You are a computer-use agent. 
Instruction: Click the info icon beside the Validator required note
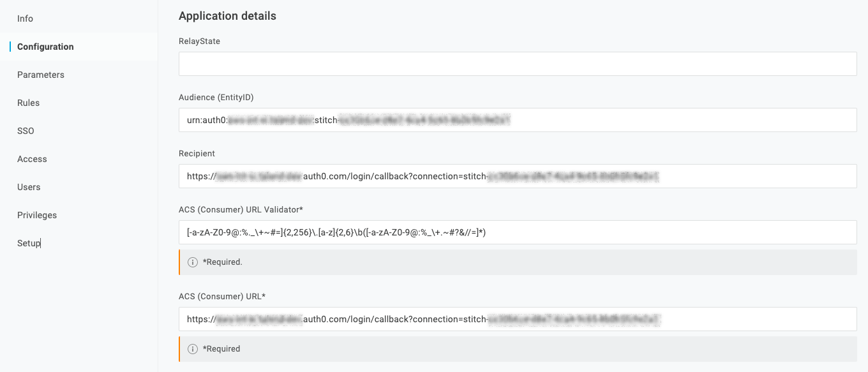tap(192, 262)
